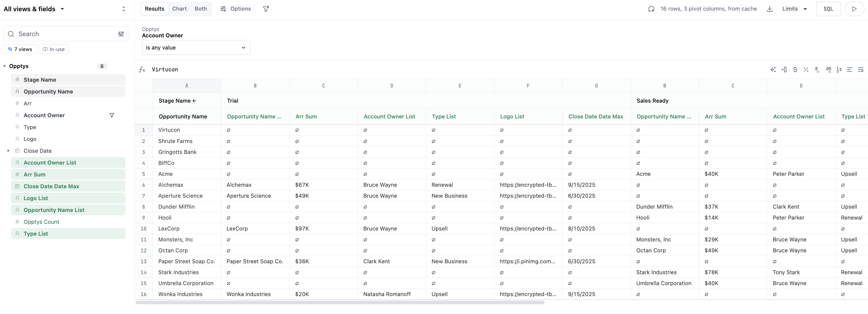Click the add column icon
This screenshot has height=314, width=868.
pos(784,70)
